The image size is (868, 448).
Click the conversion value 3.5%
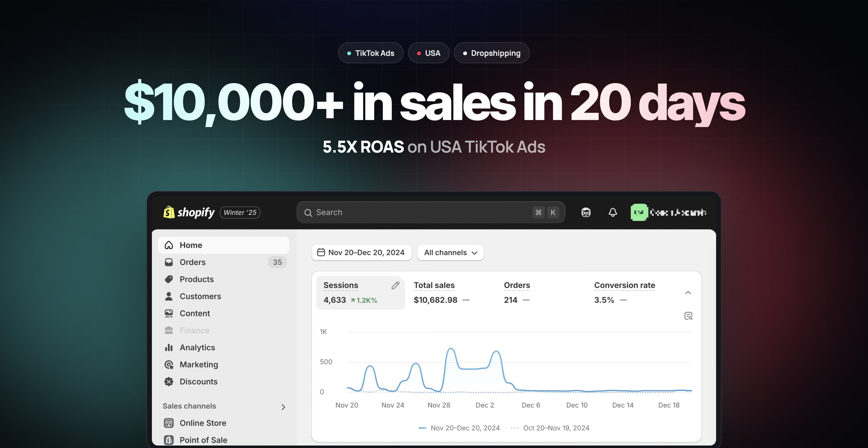pyautogui.click(x=604, y=300)
